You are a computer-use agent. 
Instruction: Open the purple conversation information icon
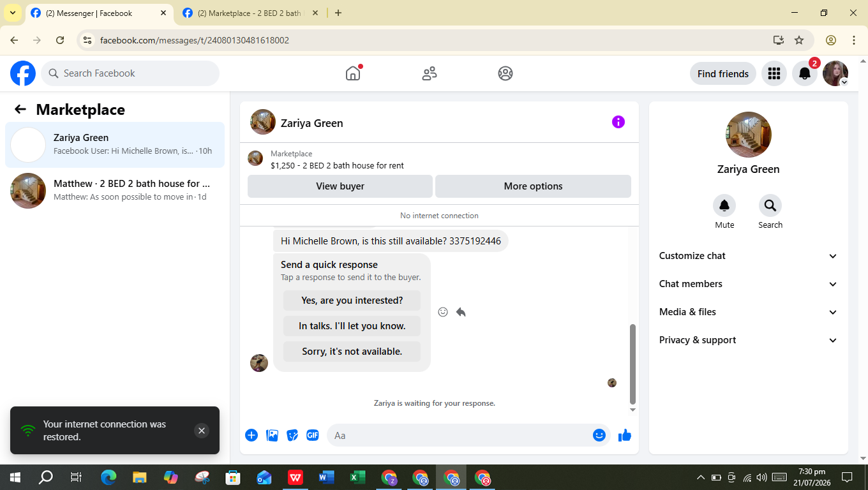click(618, 122)
